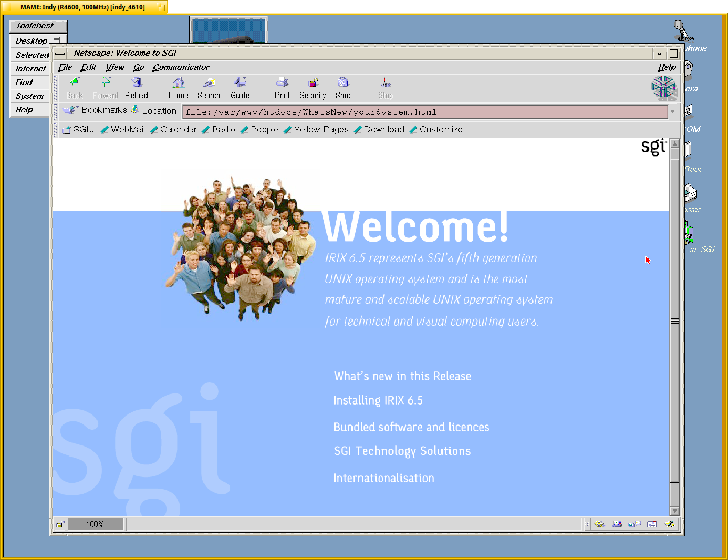Open Bundled software and licences link
The image size is (728, 560).
pos(411,427)
